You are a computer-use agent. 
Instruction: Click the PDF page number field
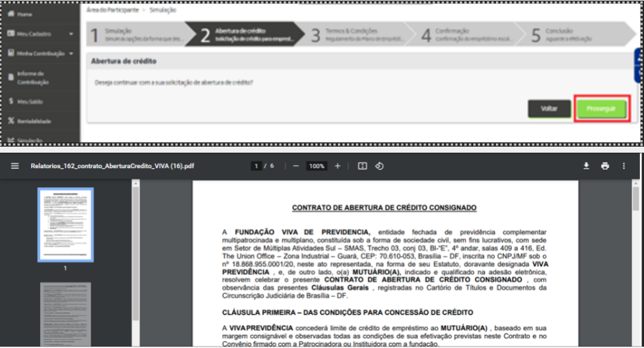(256, 166)
